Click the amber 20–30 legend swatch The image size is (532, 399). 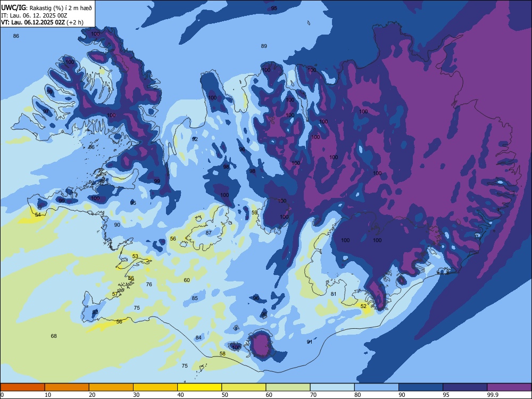[x=111, y=387]
